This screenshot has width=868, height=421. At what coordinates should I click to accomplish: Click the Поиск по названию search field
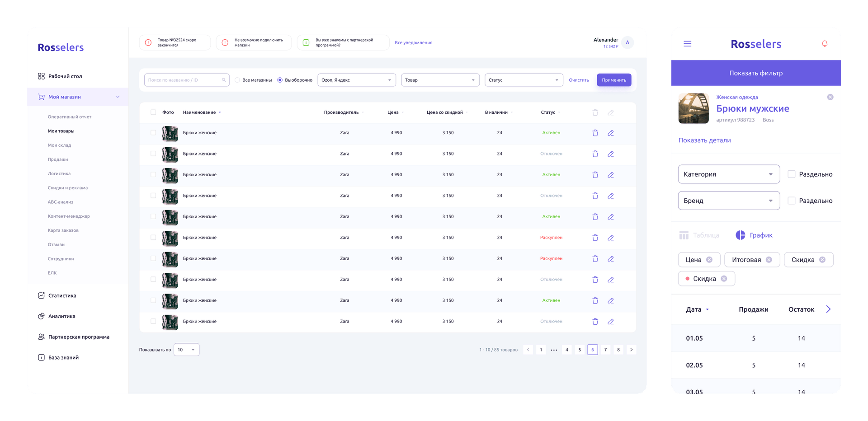click(x=183, y=80)
